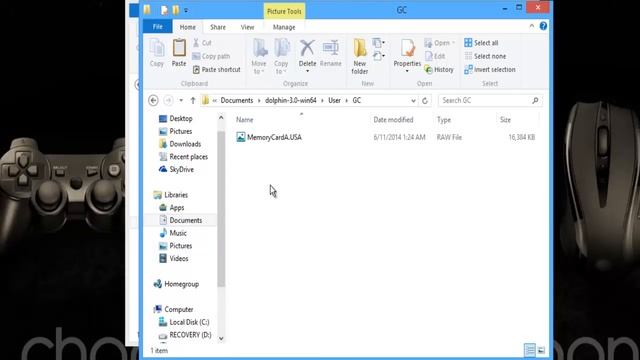Switch to the Home ribbon tab
The width and height of the screenshot is (640, 360).
[x=187, y=27]
